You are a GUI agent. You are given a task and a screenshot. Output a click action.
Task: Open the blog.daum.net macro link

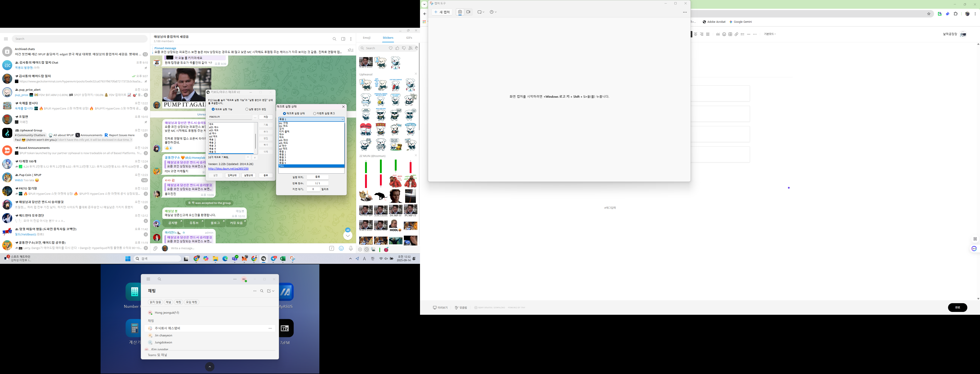click(228, 169)
